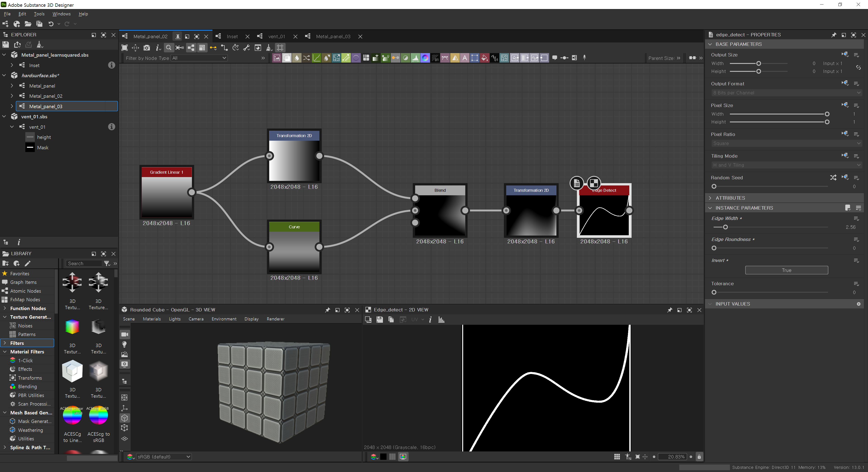The height and width of the screenshot is (472, 868).
Task: Click the random seed shuffle icon
Action: click(833, 178)
